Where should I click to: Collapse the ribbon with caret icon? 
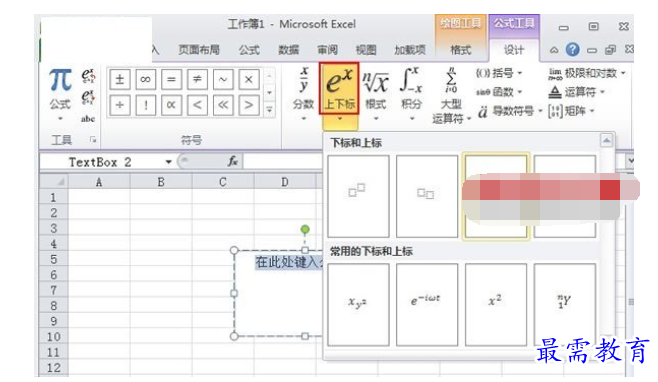pos(554,50)
